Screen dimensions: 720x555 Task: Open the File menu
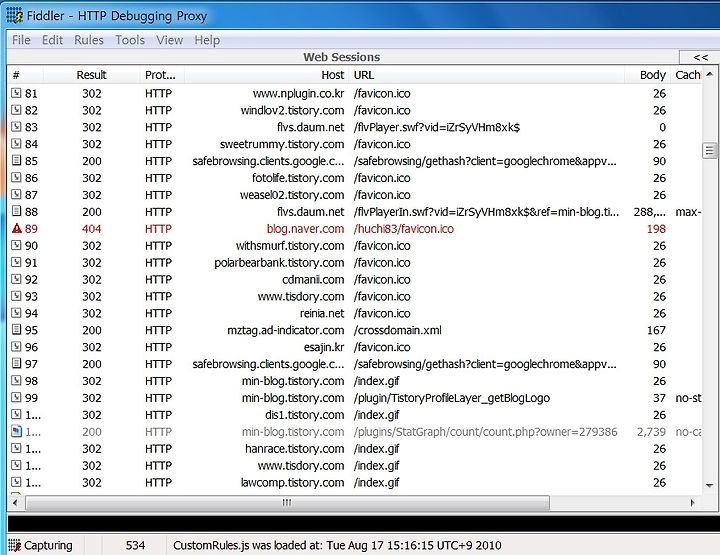(x=21, y=40)
